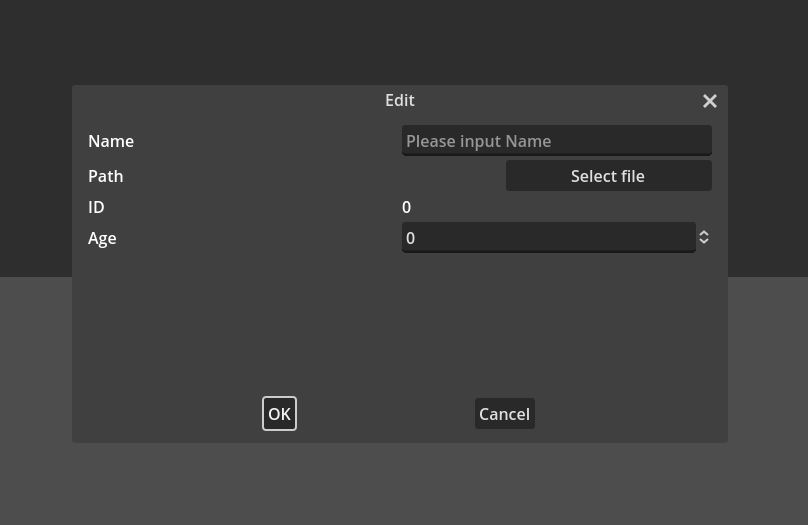The width and height of the screenshot is (808, 525).
Task: Click the Edit dialog title text
Action: (x=399, y=101)
